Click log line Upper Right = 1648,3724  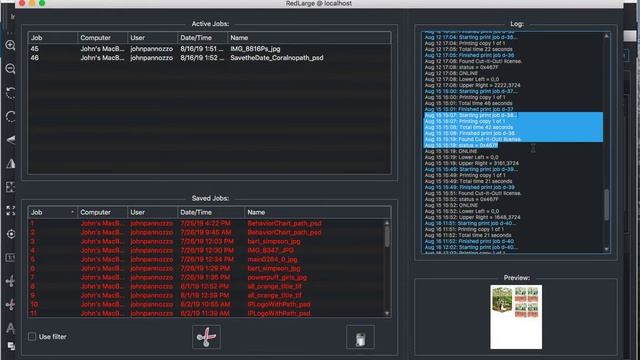tap(472, 217)
